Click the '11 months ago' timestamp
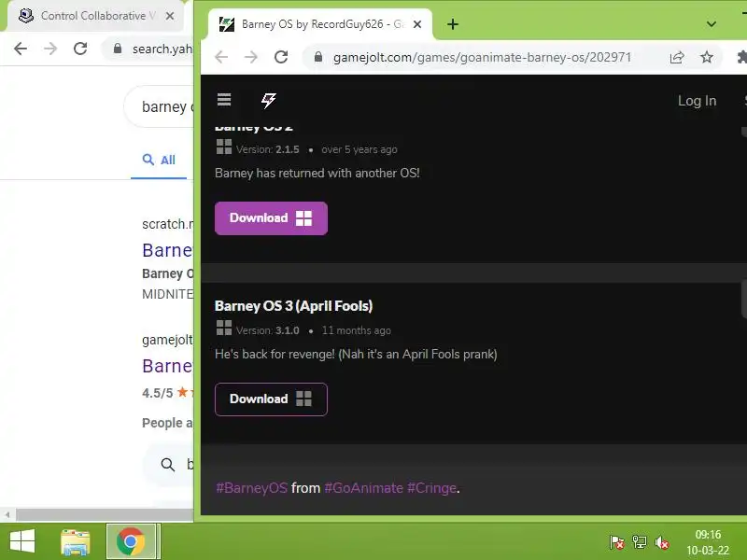The width and height of the screenshot is (747, 560). coord(357,330)
